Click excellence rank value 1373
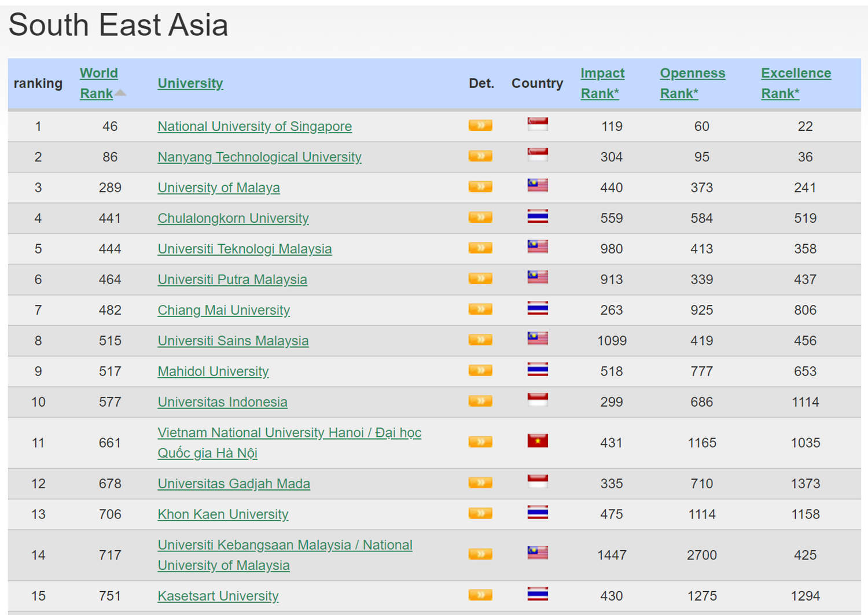The height and width of the screenshot is (615, 868). pyautogui.click(x=805, y=484)
